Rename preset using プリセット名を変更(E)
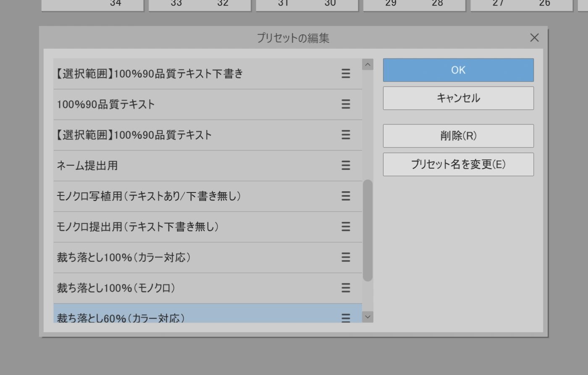 pyautogui.click(x=458, y=164)
